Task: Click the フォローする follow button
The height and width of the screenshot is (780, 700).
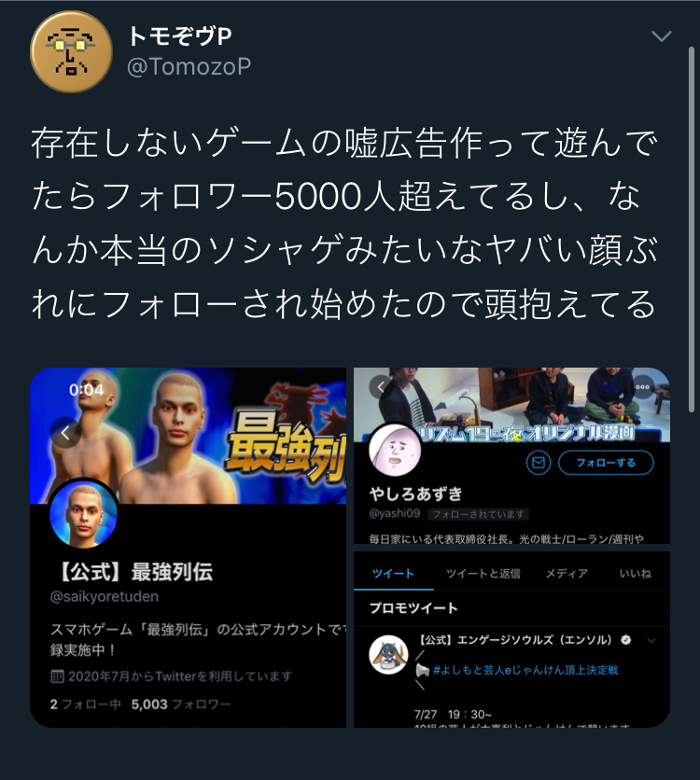Action: coord(606,463)
